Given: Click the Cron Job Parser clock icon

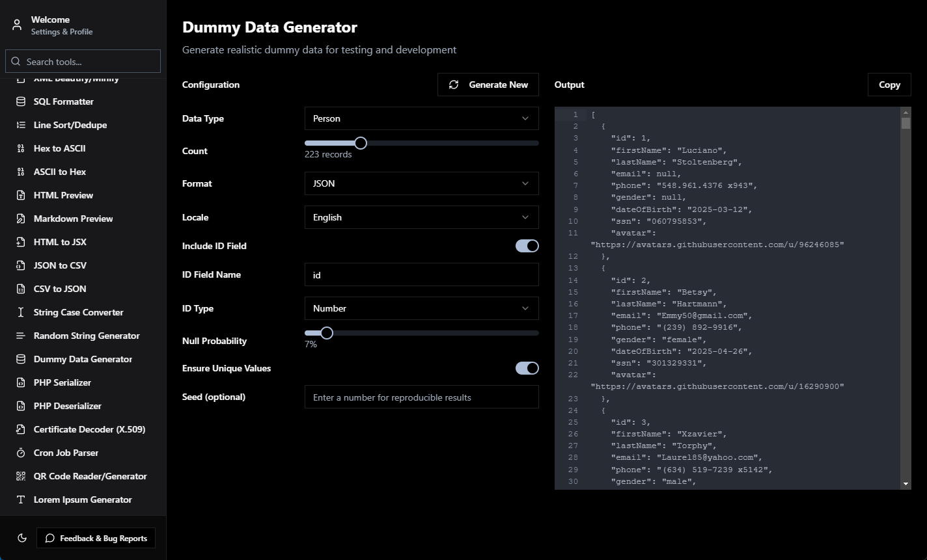Looking at the screenshot, I should pos(21,453).
